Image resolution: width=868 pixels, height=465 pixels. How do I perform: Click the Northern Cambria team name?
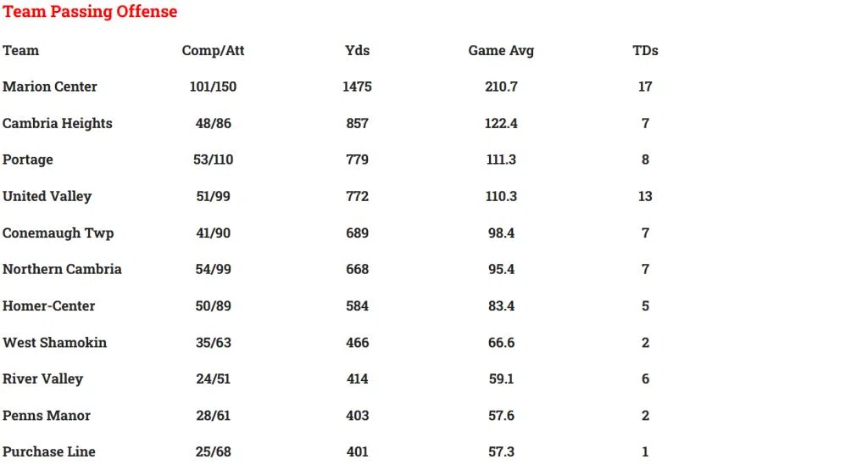pos(62,269)
